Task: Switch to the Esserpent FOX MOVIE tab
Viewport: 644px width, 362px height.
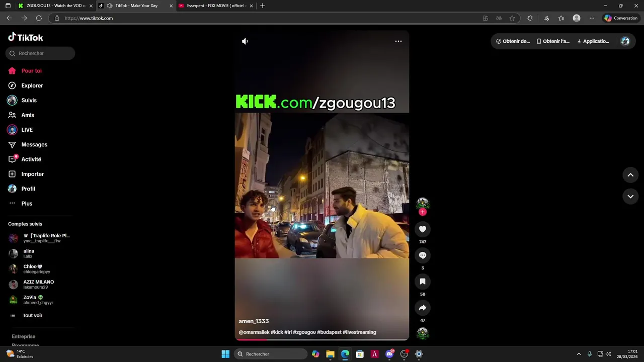Action: [216, 6]
